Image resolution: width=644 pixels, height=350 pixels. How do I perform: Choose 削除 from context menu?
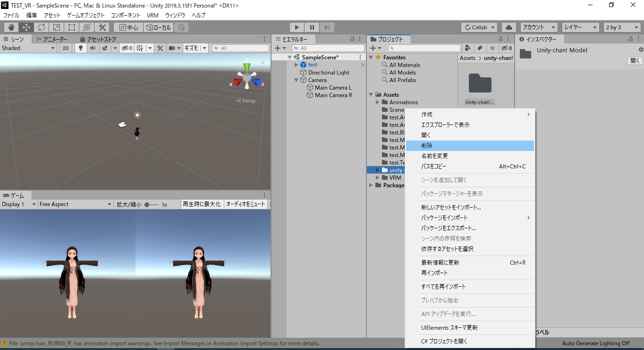(x=470, y=146)
